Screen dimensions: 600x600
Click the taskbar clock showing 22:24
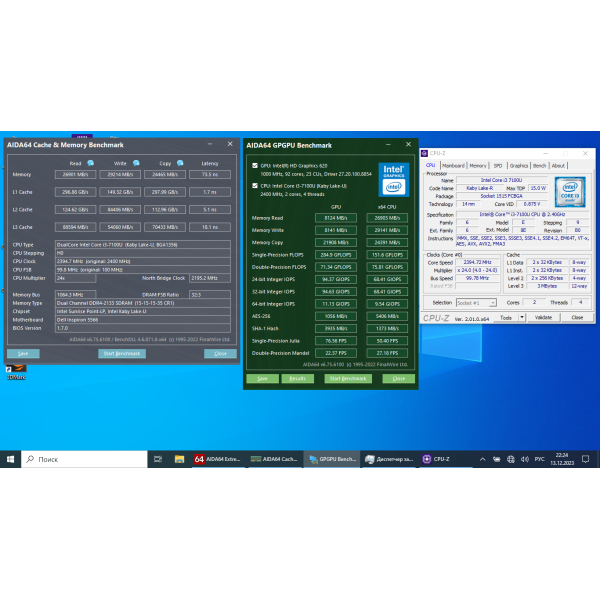pos(562,459)
